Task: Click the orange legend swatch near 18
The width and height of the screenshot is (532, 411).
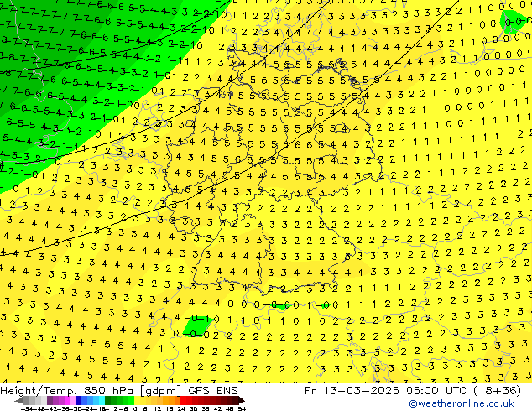Action: (x=172, y=400)
